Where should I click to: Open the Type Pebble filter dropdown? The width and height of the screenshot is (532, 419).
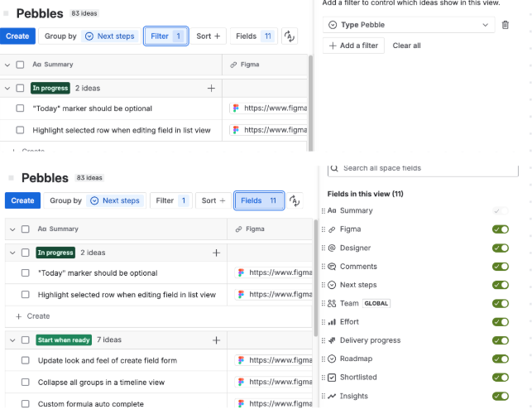point(409,25)
